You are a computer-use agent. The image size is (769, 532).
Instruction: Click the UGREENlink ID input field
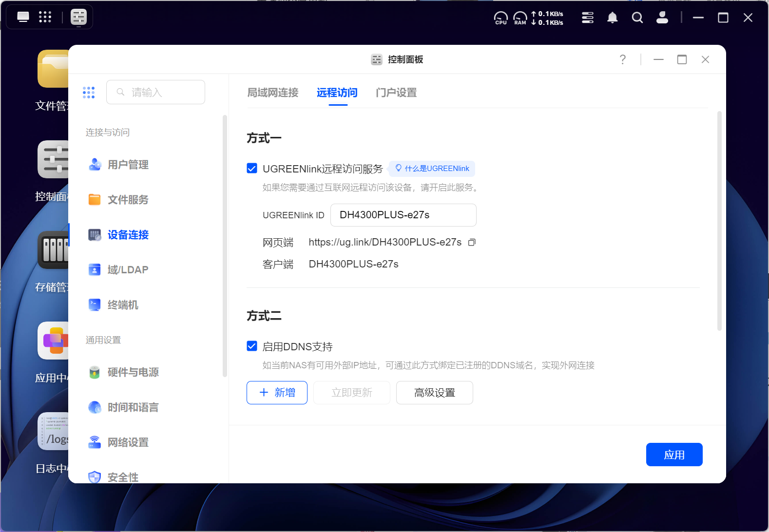404,215
